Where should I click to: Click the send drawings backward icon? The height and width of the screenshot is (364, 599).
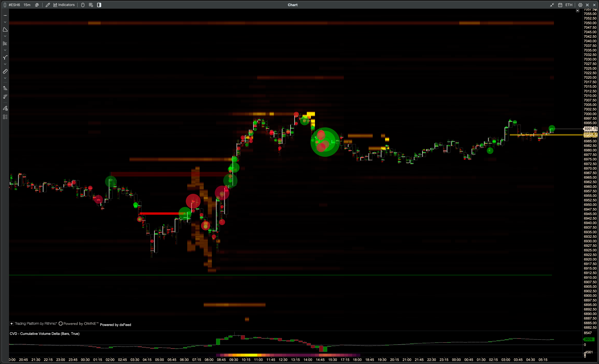(x=5, y=97)
